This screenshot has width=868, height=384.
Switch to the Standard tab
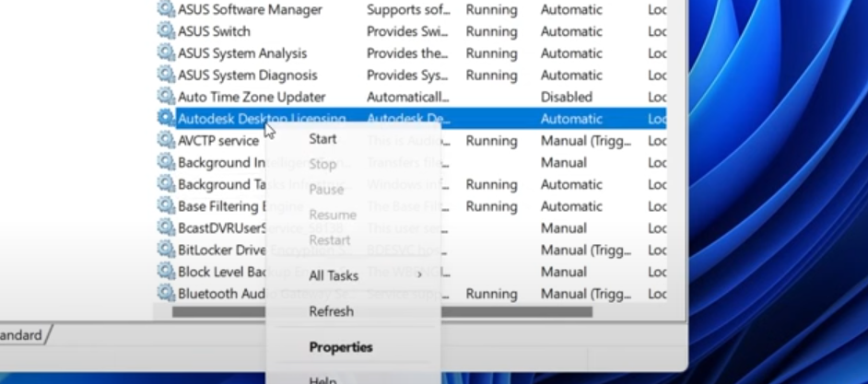pos(22,335)
